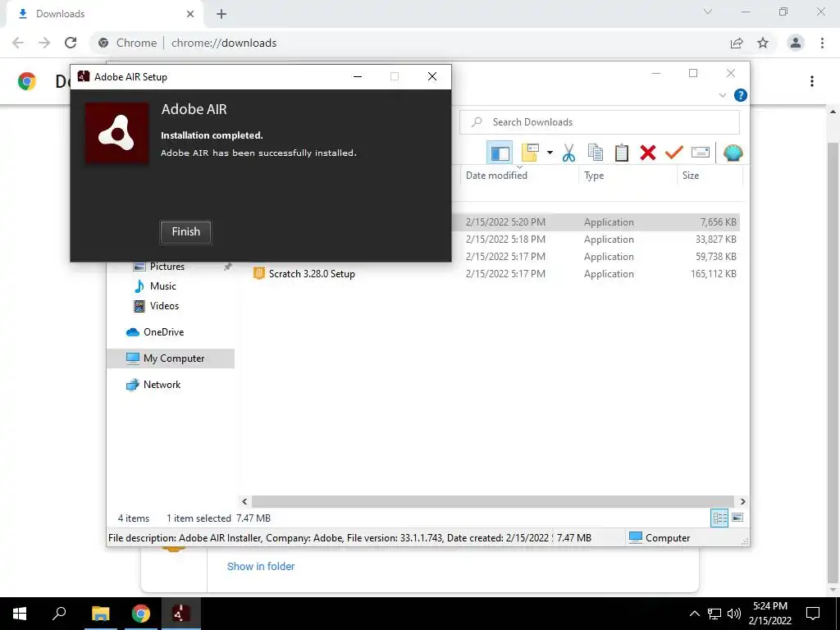Focus the Search Downloads field
Screen dimensions: 840x630
point(600,122)
